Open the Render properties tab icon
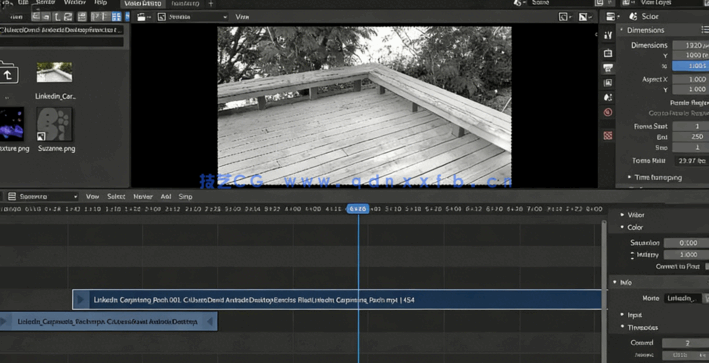 click(x=608, y=53)
